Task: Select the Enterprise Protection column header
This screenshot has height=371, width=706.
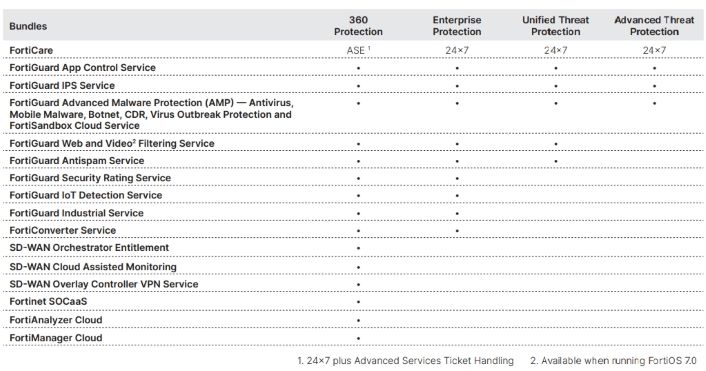Action: (x=457, y=26)
